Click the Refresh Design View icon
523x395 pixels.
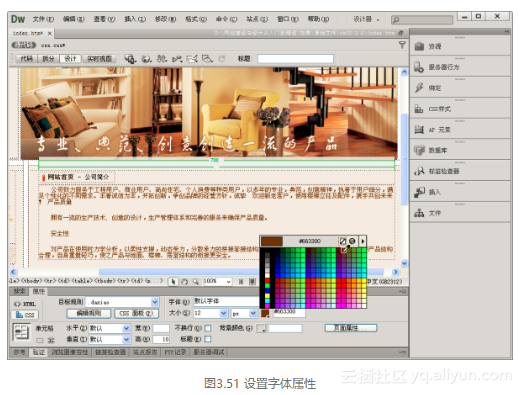pyautogui.click(x=221, y=59)
